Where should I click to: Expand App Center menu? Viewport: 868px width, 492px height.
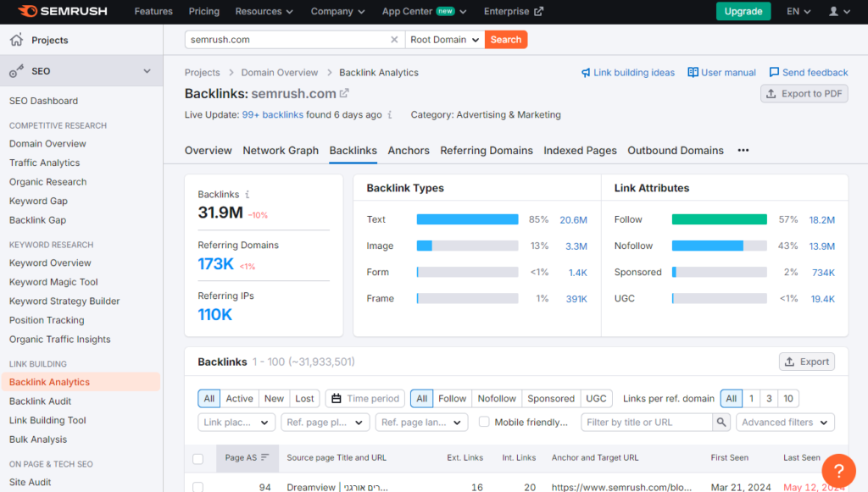424,11
